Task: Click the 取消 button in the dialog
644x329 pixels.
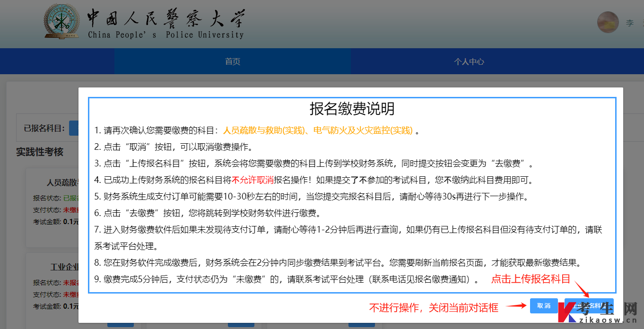Action: point(544,306)
